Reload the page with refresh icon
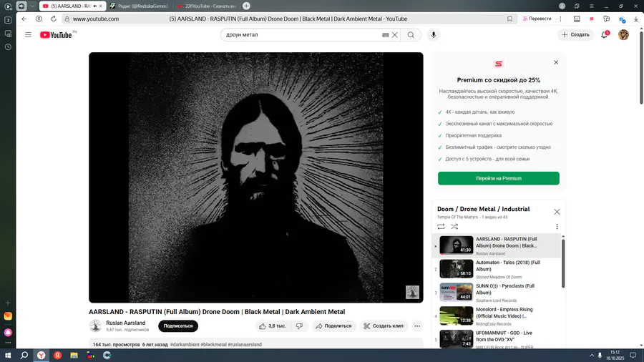644x362 pixels. [x=54, y=19]
